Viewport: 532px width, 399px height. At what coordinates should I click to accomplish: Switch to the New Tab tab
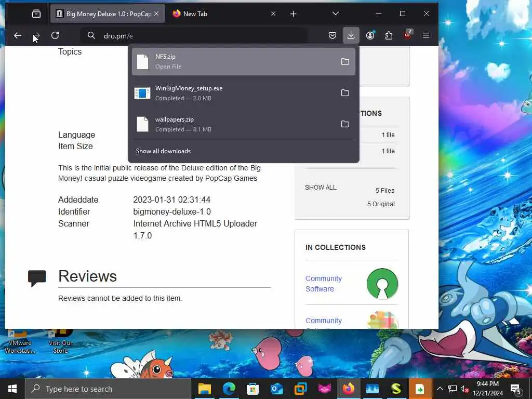click(224, 14)
